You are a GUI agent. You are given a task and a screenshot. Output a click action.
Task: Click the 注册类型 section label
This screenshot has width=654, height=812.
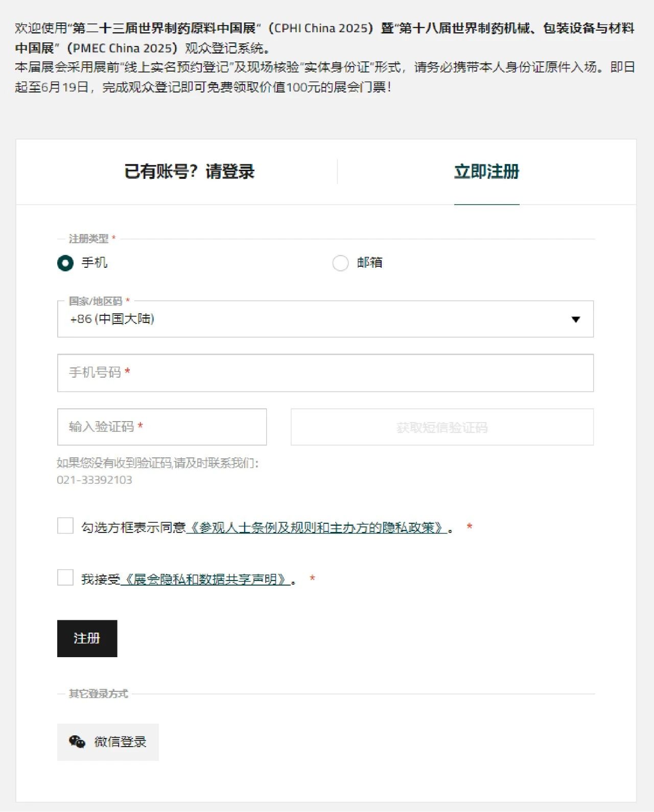pyautogui.click(x=89, y=239)
